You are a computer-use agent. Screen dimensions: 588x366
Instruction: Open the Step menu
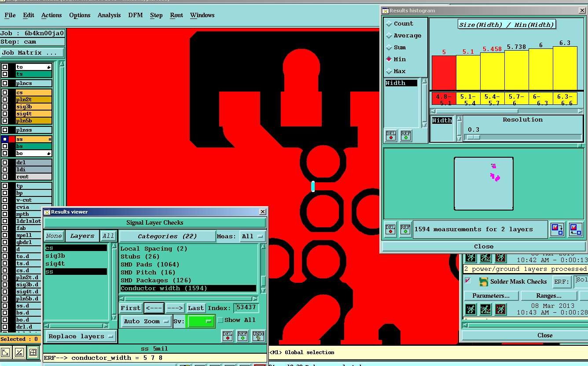156,15
